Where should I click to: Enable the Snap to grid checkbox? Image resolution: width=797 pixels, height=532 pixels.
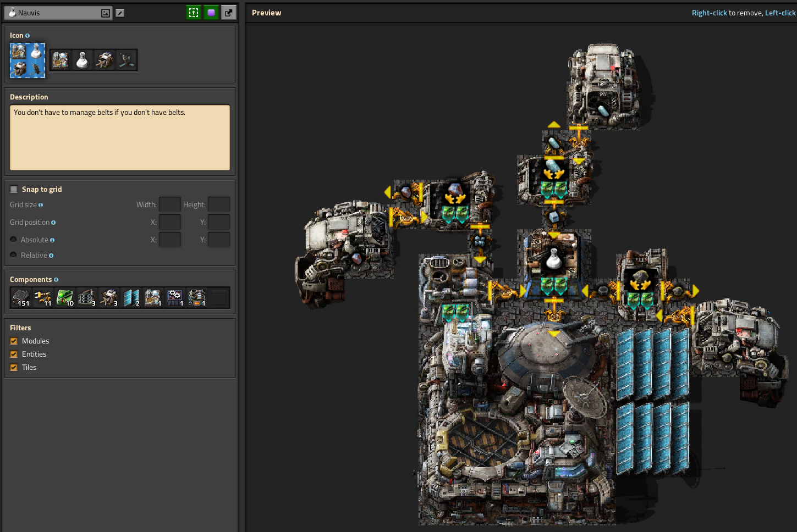click(14, 189)
